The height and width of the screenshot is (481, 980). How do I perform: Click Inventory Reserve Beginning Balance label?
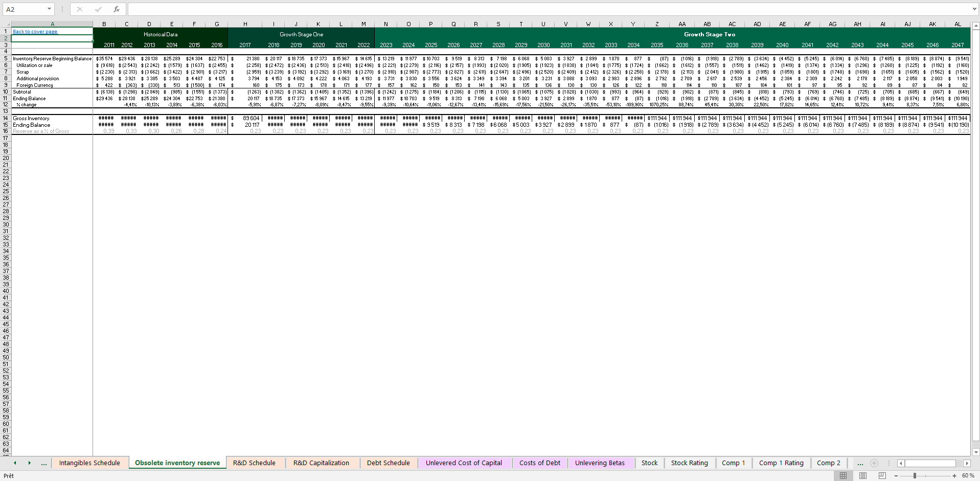pyautogui.click(x=52, y=59)
